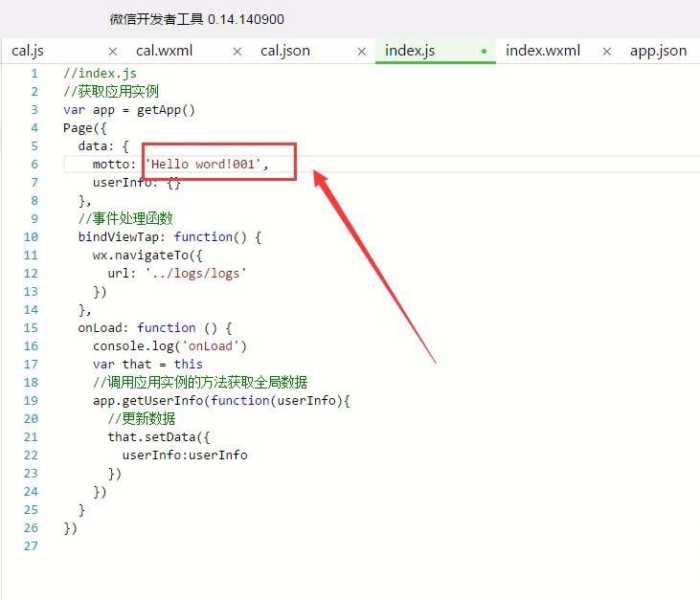Open the cal.wxml tab
Screen dimensions: 700x600
click(x=164, y=51)
